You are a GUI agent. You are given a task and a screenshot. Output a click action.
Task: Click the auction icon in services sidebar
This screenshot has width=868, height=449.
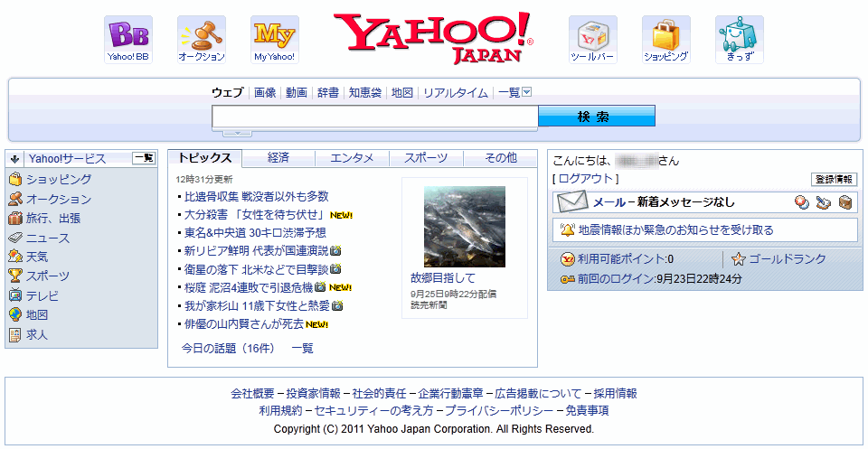15,199
